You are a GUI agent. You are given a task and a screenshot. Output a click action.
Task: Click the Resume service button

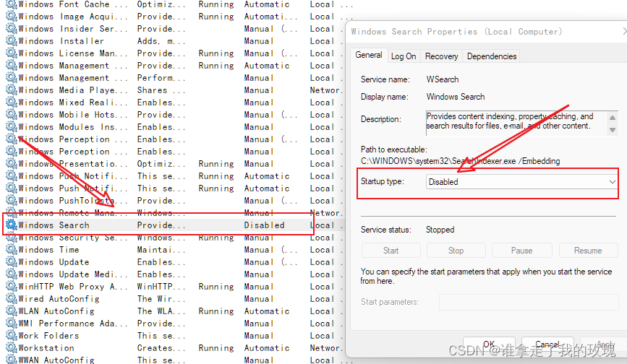[x=588, y=250]
